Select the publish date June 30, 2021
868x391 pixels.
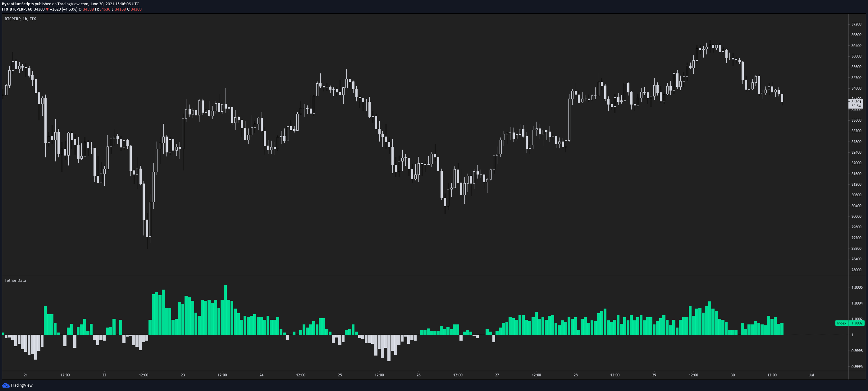[x=102, y=4]
